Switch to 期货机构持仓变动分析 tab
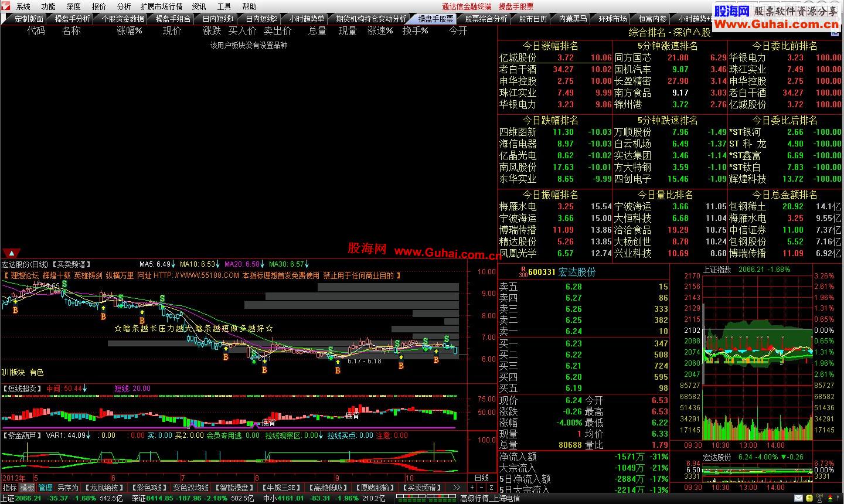 (x=371, y=19)
